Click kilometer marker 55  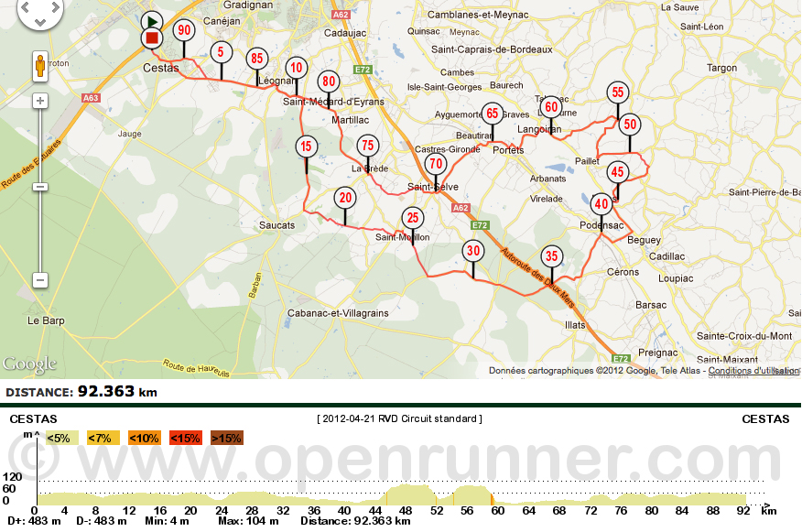click(618, 92)
